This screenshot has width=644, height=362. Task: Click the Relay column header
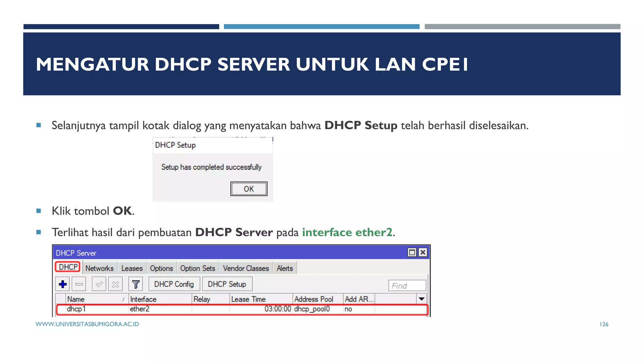tap(211, 299)
